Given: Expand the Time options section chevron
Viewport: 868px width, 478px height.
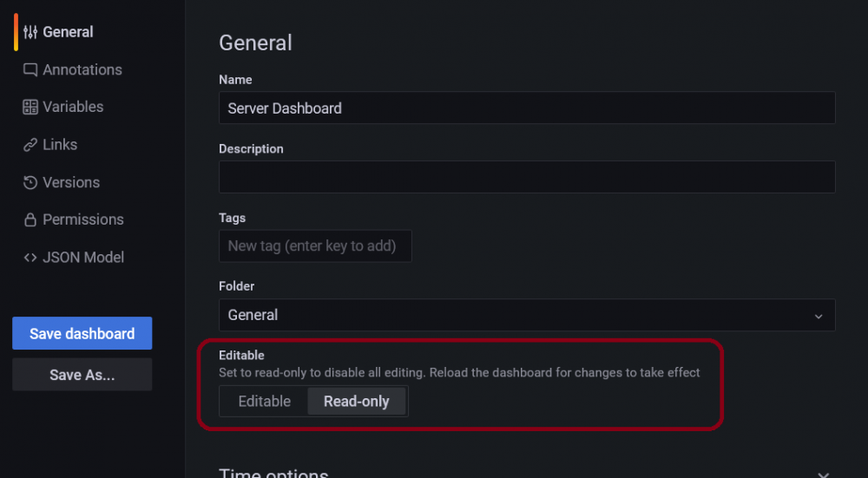Looking at the screenshot, I should click(823, 475).
